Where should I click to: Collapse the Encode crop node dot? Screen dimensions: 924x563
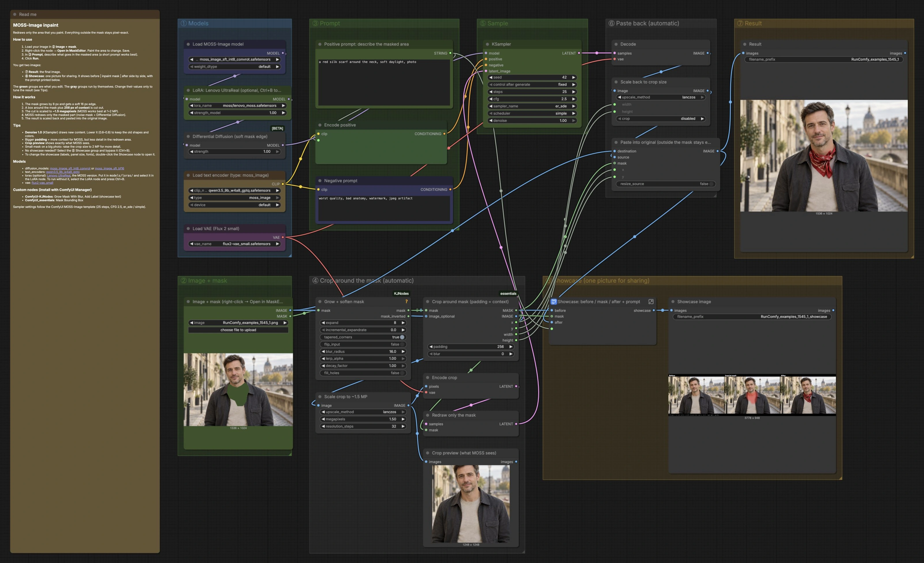coord(427,377)
